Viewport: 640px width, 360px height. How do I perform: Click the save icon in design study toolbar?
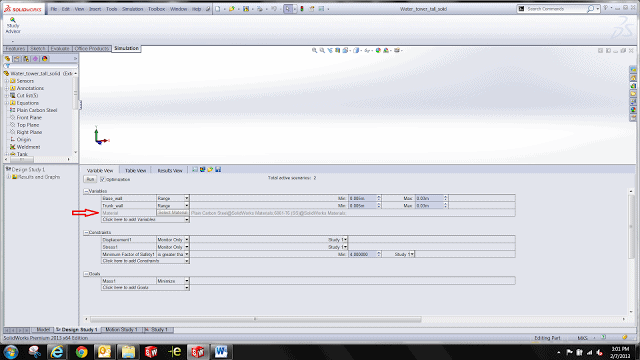pos(218,169)
